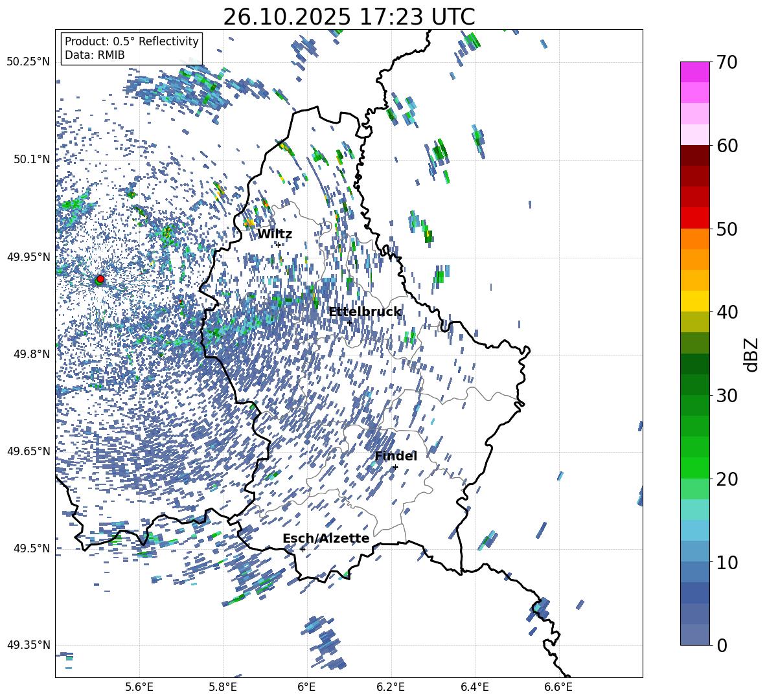This screenshot has height=700, width=767.
Task: Click the Product 0.5° Reflectivity info box
Action: click(132, 48)
